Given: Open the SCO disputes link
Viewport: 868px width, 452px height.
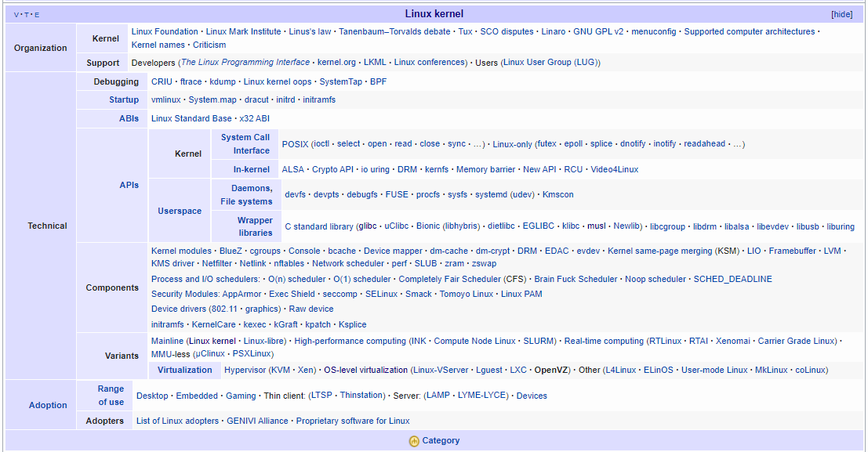Looking at the screenshot, I should click(507, 31).
